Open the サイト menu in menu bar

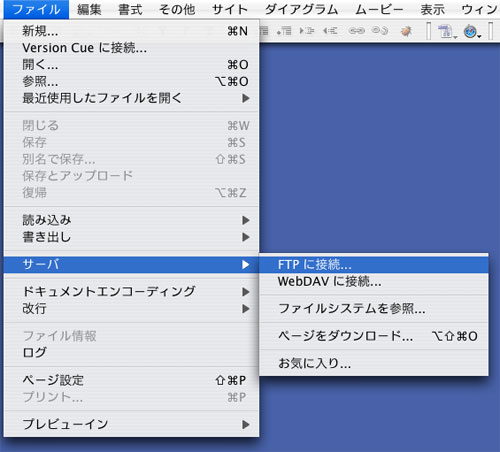click(230, 9)
